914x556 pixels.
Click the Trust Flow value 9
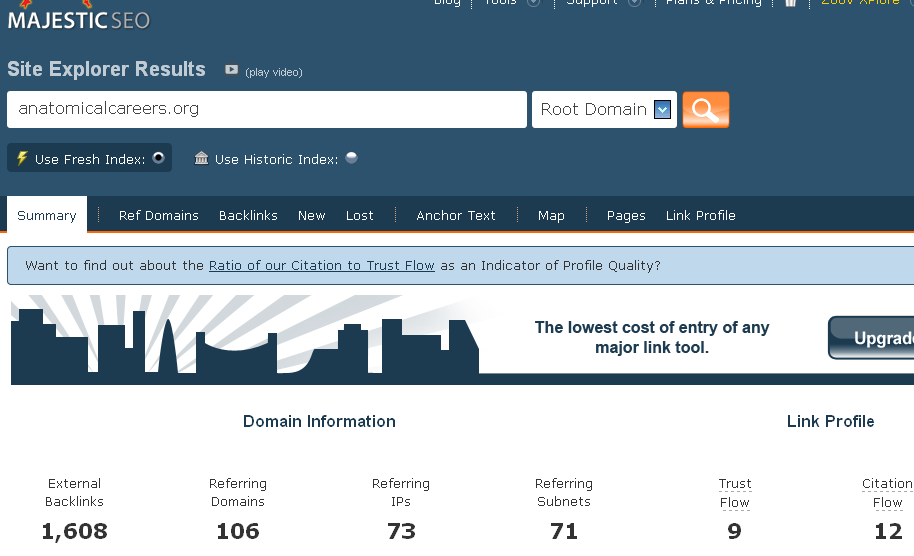click(734, 531)
